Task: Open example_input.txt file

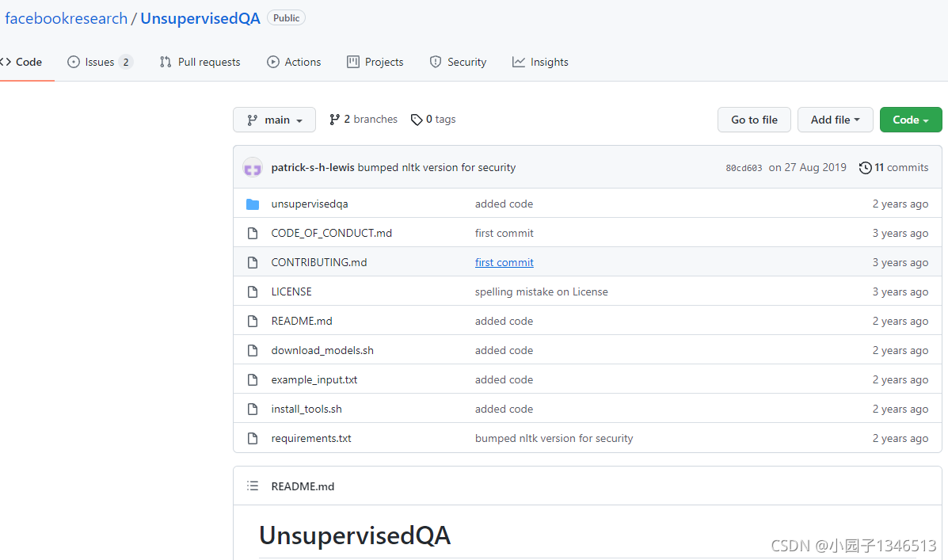Action: pyautogui.click(x=314, y=379)
